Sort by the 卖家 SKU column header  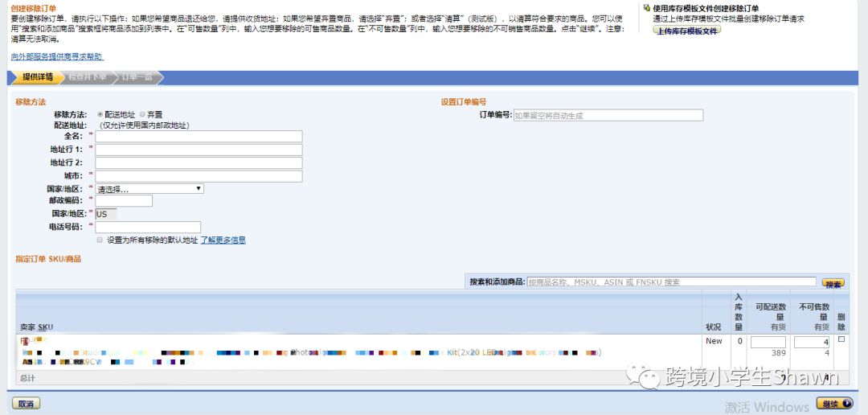36,327
